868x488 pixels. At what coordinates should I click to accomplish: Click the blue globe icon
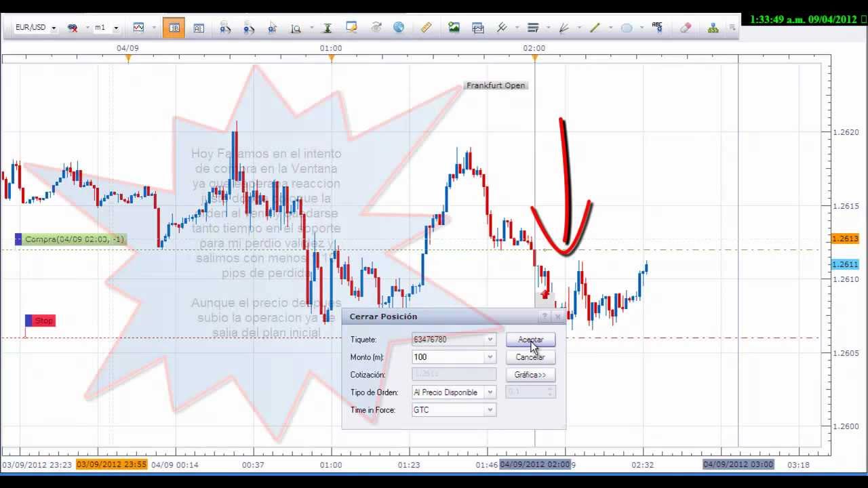(399, 28)
